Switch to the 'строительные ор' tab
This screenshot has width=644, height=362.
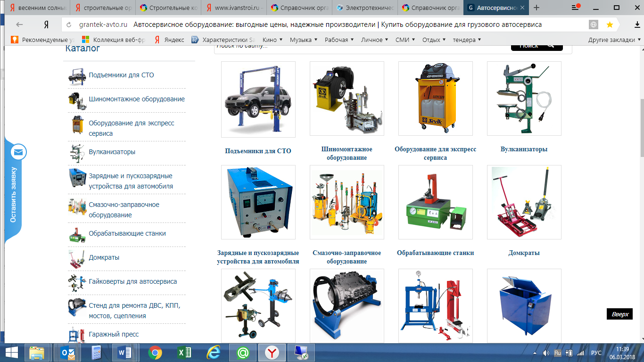[103, 8]
